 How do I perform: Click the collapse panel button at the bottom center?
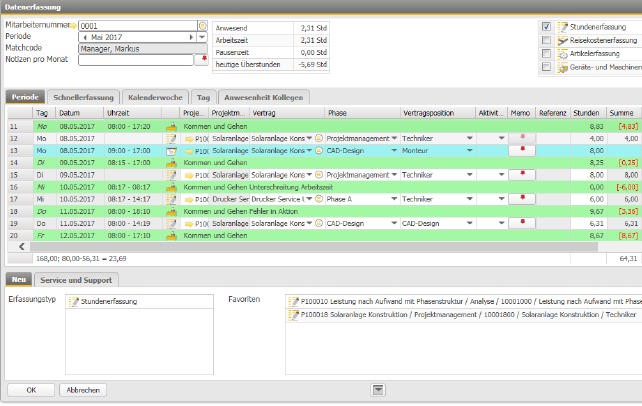point(378,390)
